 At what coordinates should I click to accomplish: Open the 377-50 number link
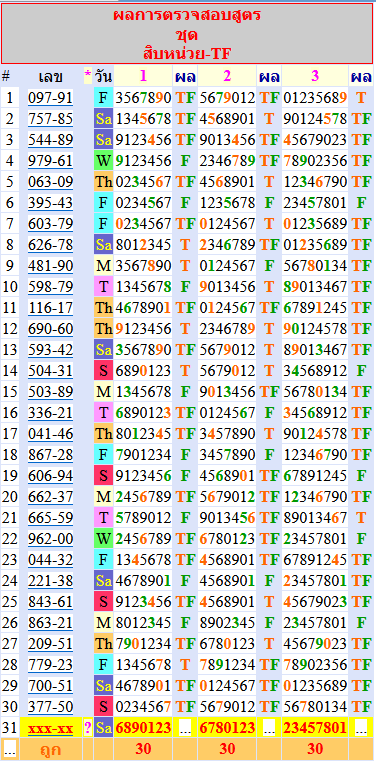(x=51, y=707)
